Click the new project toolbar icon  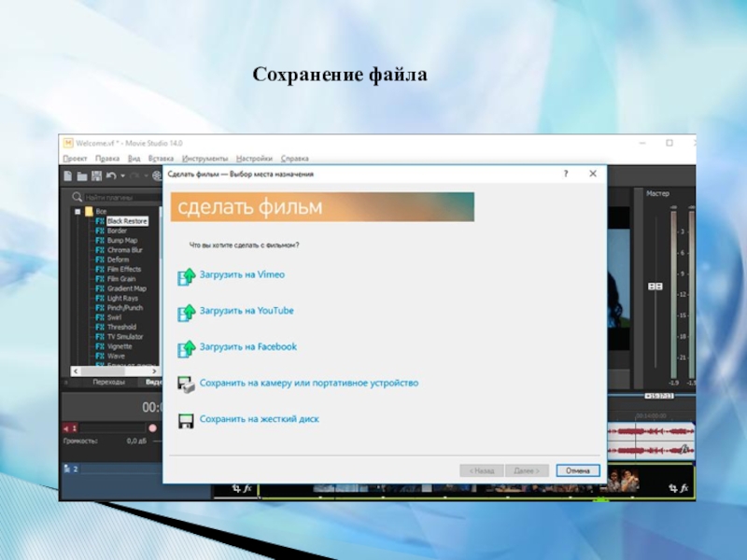(x=68, y=175)
